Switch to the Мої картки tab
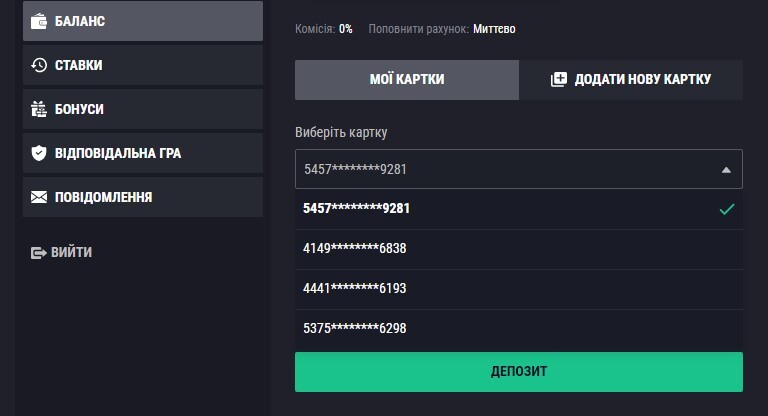The image size is (768, 416). click(407, 80)
